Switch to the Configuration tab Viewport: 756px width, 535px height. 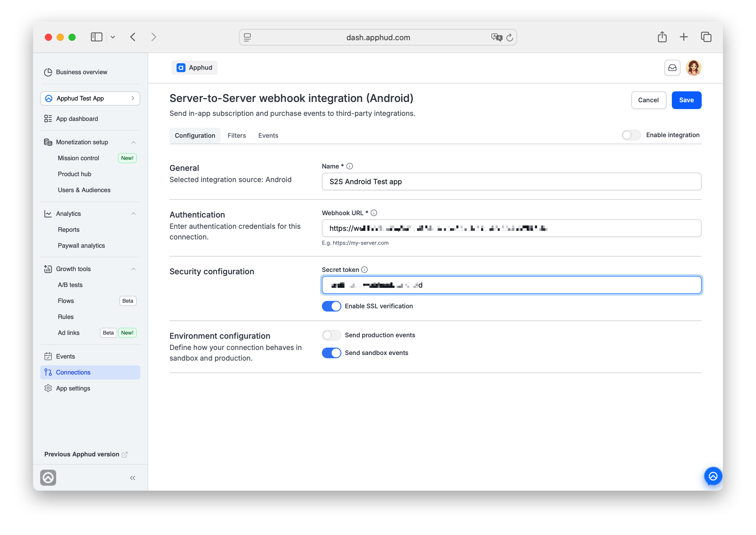tap(195, 135)
